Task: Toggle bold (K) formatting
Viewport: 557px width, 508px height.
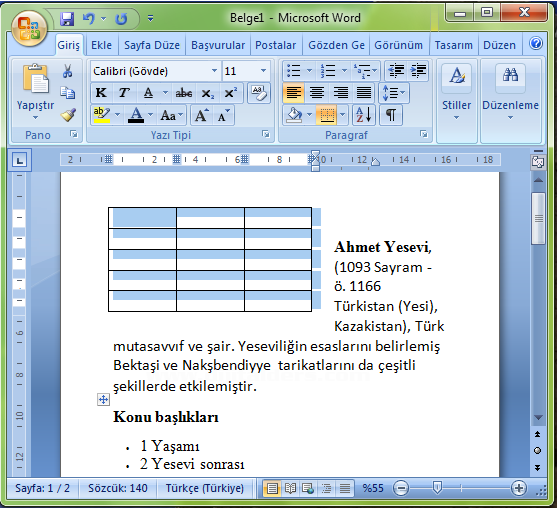Action: (x=101, y=93)
